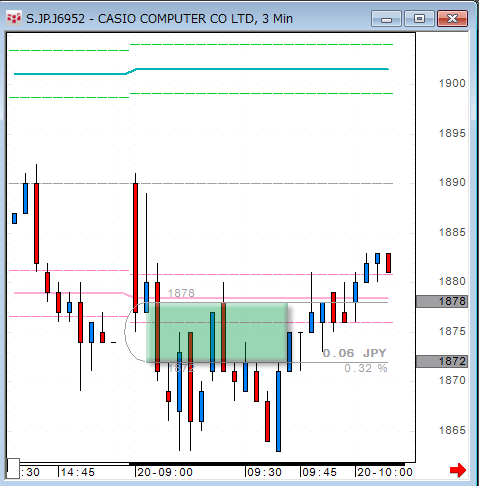Click the 1878 price marker on the price axis
The width and height of the screenshot is (479, 486).
(442, 301)
